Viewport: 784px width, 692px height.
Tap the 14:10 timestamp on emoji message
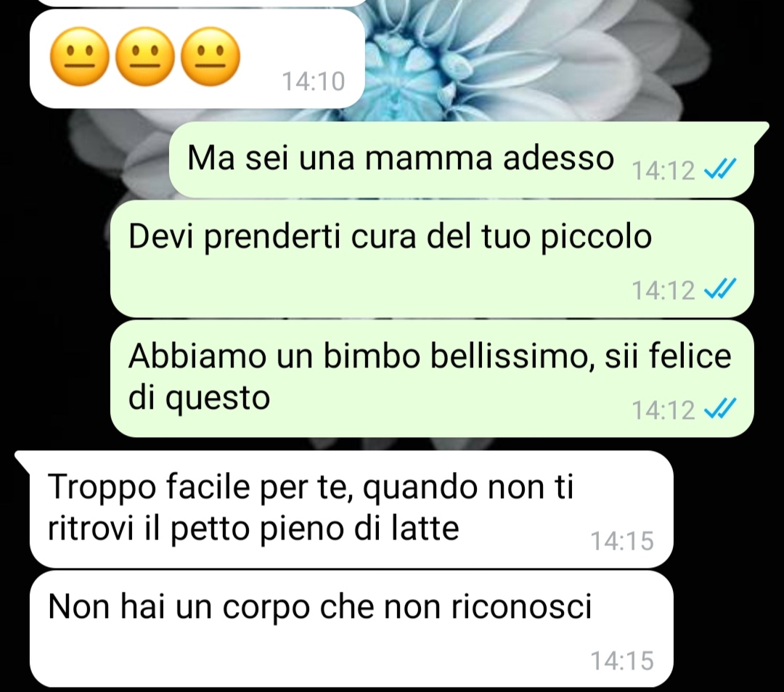click(314, 81)
